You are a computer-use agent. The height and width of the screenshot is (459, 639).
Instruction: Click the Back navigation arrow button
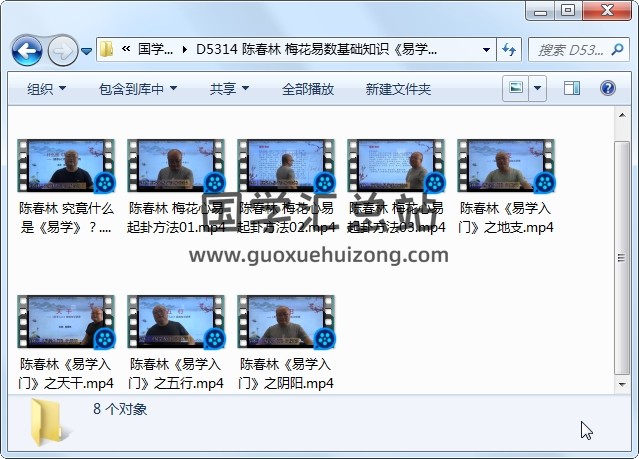tap(26, 49)
